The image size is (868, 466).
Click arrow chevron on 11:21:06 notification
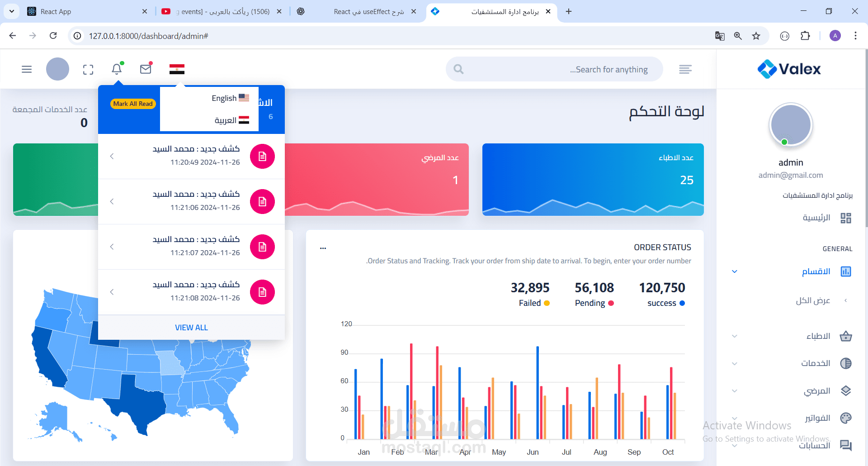112,201
